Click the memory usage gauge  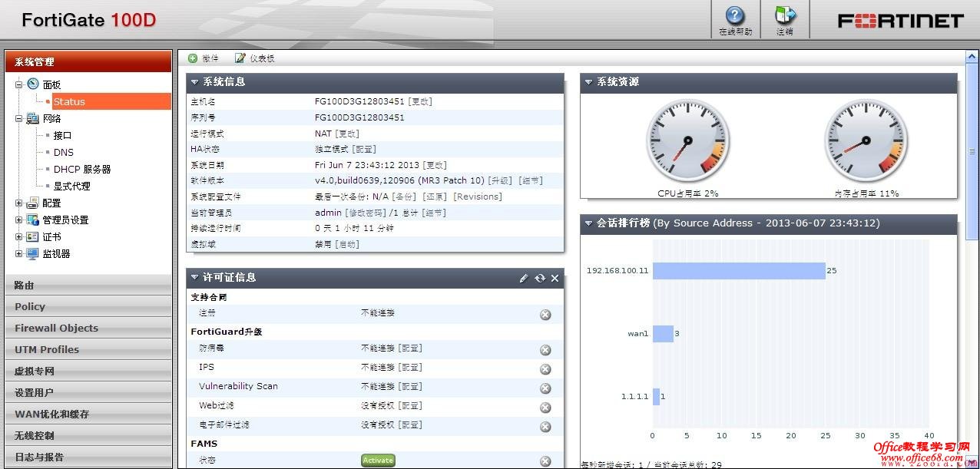tap(866, 141)
